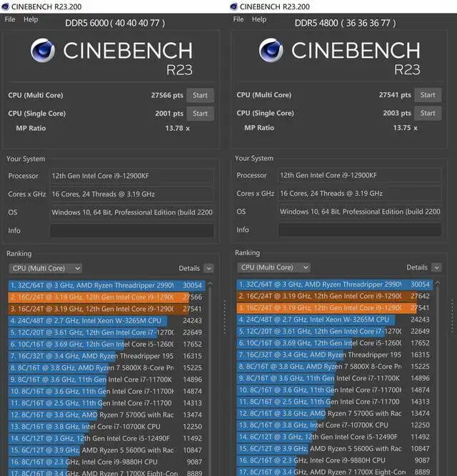Expand Details dropdown arrow in right window

[x=437, y=267]
